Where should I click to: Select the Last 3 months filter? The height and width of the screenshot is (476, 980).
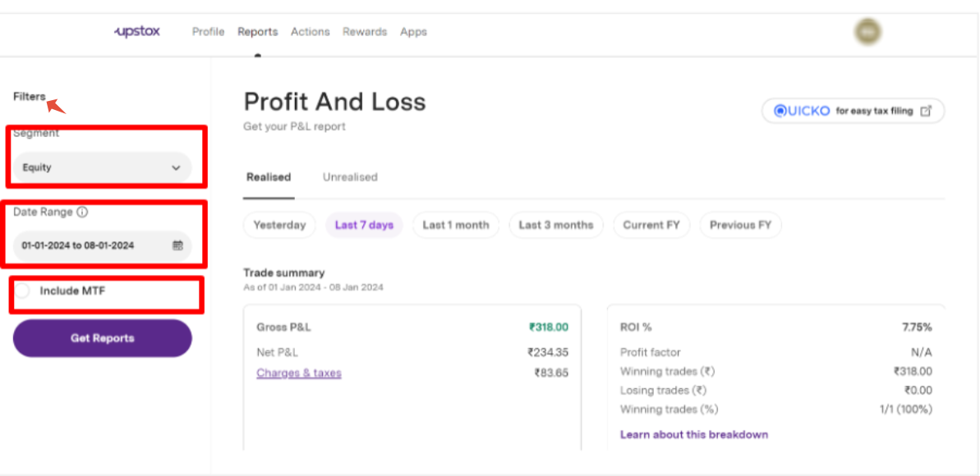click(x=555, y=226)
